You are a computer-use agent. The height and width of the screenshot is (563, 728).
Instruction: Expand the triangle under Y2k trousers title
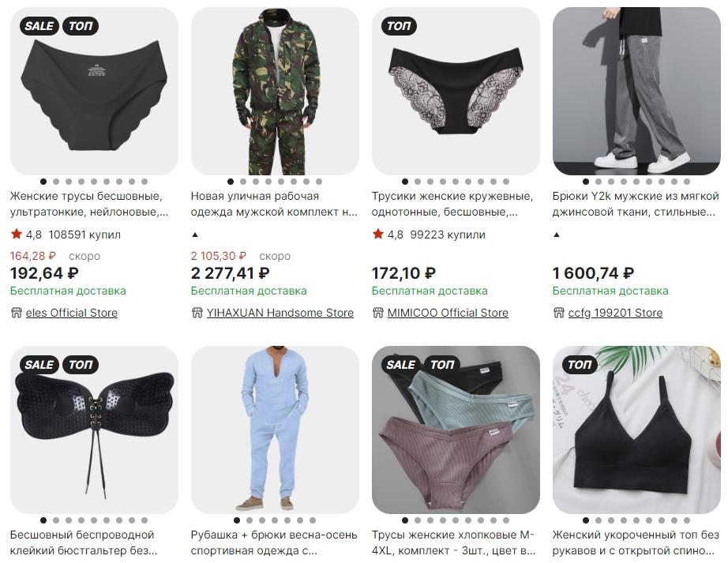[x=557, y=235]
